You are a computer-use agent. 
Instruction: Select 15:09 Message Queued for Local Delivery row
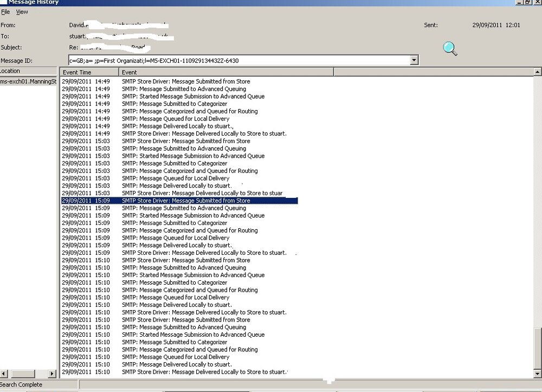coord(145,238)
